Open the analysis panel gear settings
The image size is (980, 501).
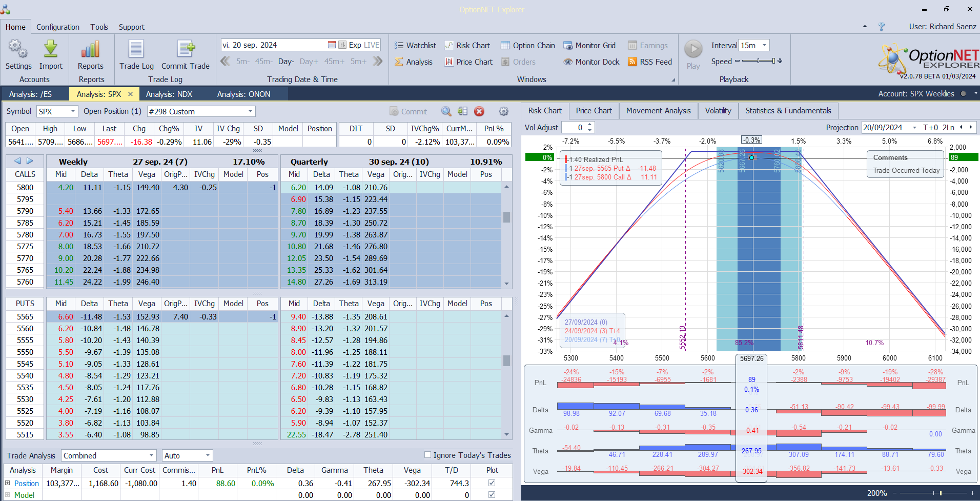[x=504, y=111]
